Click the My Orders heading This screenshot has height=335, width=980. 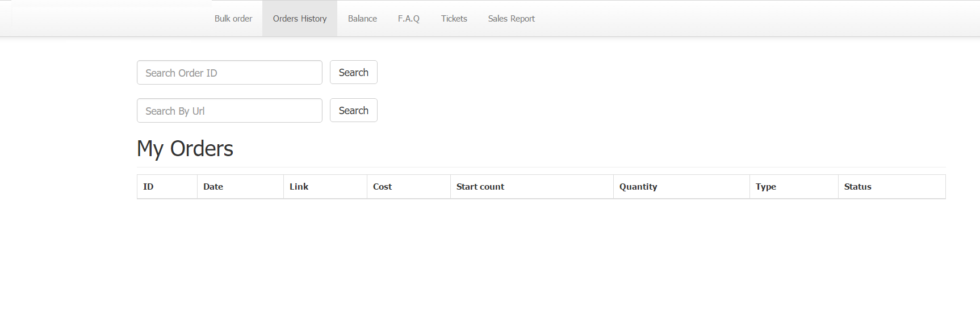(185, 149)
